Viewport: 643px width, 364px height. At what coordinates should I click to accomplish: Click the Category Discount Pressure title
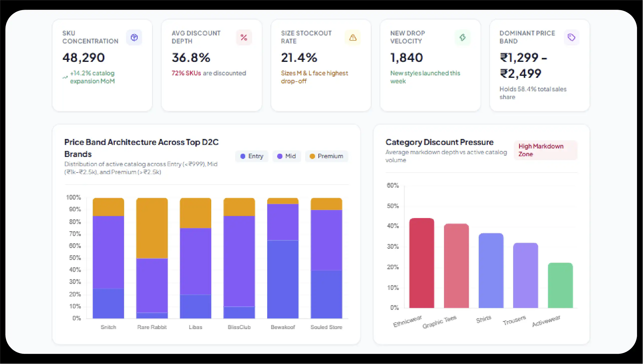tap(439, 142)
